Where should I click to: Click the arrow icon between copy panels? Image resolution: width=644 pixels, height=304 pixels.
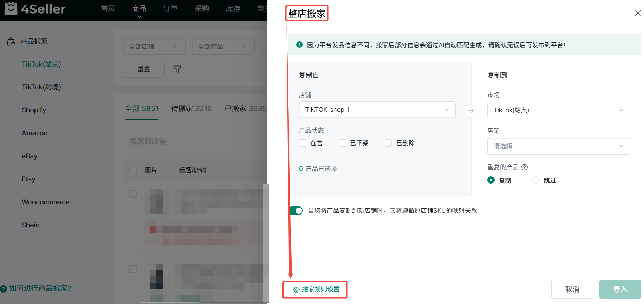tap(471, 111)
